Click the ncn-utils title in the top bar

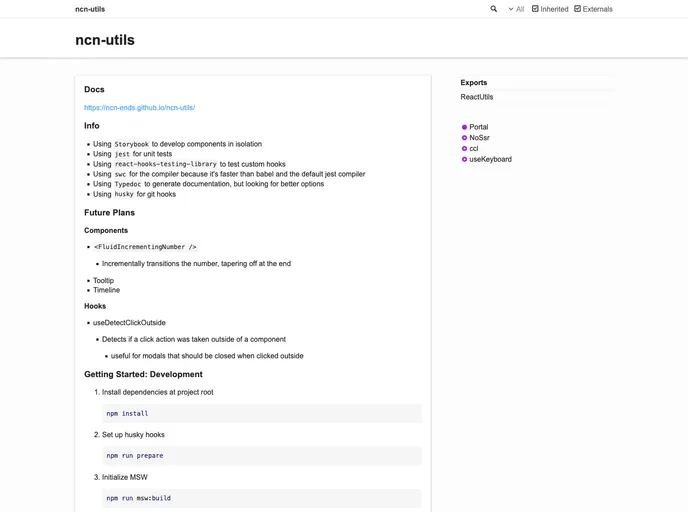click(x=90, y=9)
